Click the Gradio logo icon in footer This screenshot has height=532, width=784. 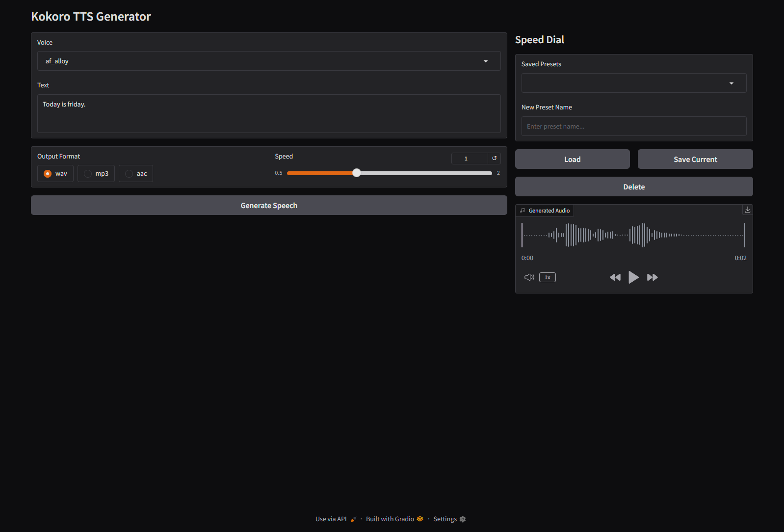[x=420, y=519]
